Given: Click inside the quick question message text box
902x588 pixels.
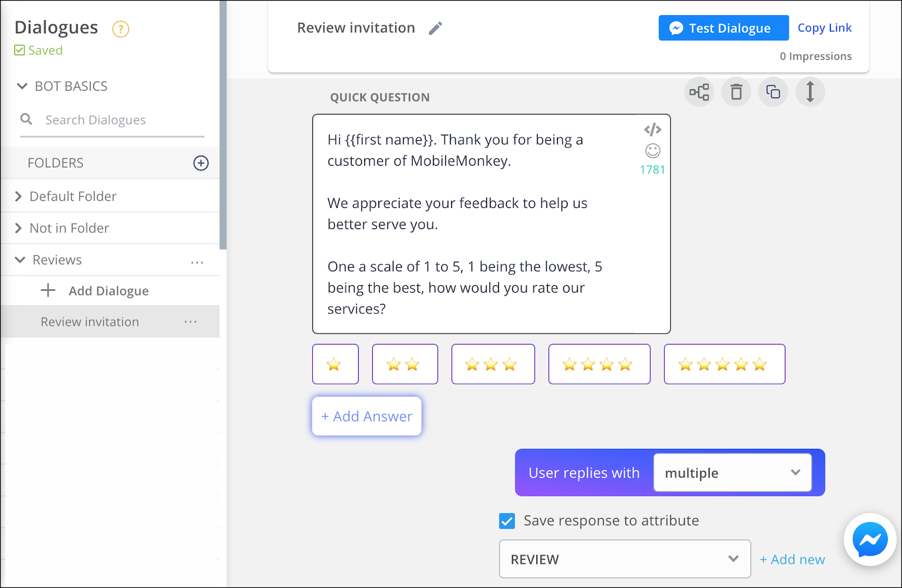Looking at the screenshot, I should point(491,224).
